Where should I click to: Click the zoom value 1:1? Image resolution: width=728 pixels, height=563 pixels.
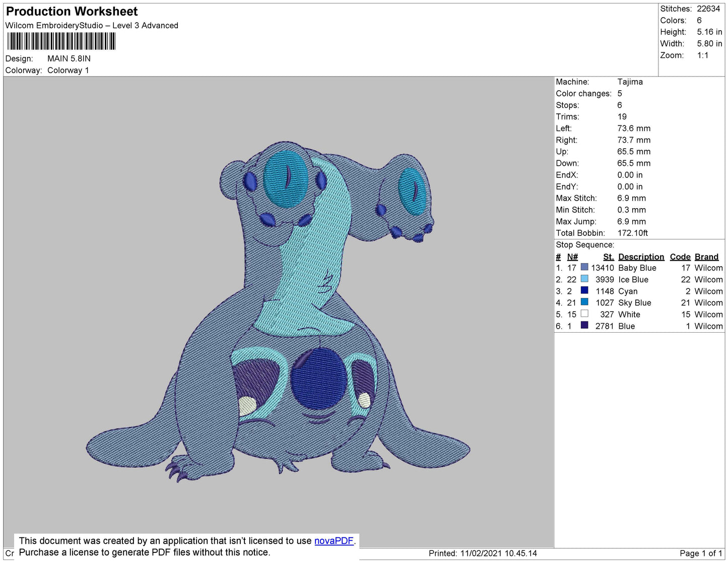coord(703,55)
